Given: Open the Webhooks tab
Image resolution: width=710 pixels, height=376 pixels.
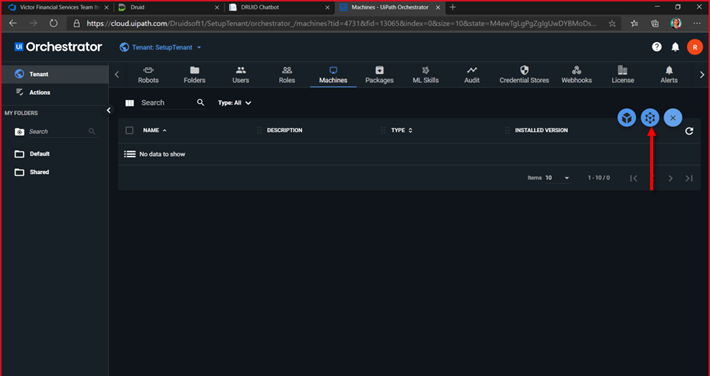Looking at the screenshot, I should pos(576,75).
